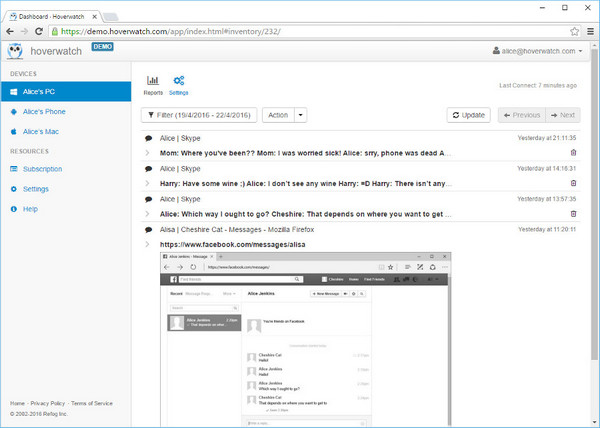Delete the Mom Skype conversation entry
The image size is (600, 428).
(573, 153)
